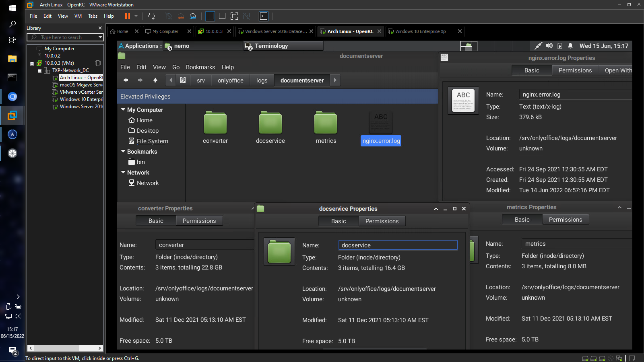Image resolution: width=644 pixels, height=362 pixels.
Task: Open the network connection tray icon
Action: (538, 46)
